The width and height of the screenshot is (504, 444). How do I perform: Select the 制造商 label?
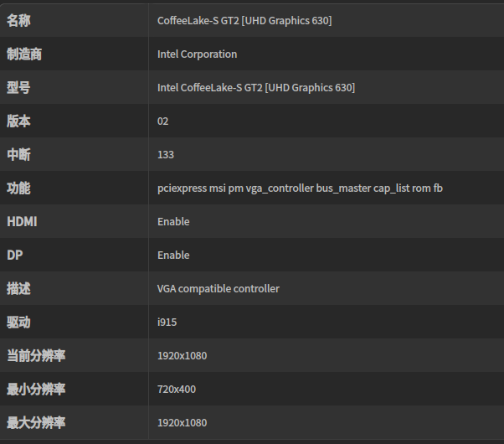coord(24,54)
